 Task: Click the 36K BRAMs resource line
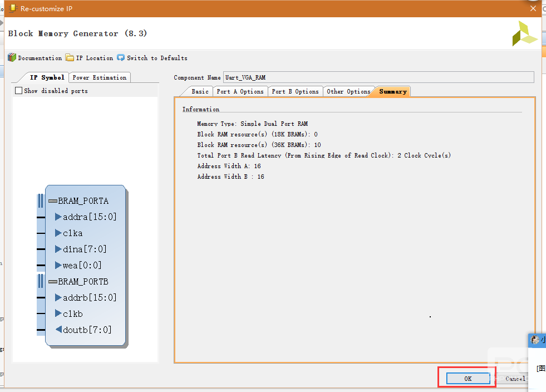click(259, 145)
